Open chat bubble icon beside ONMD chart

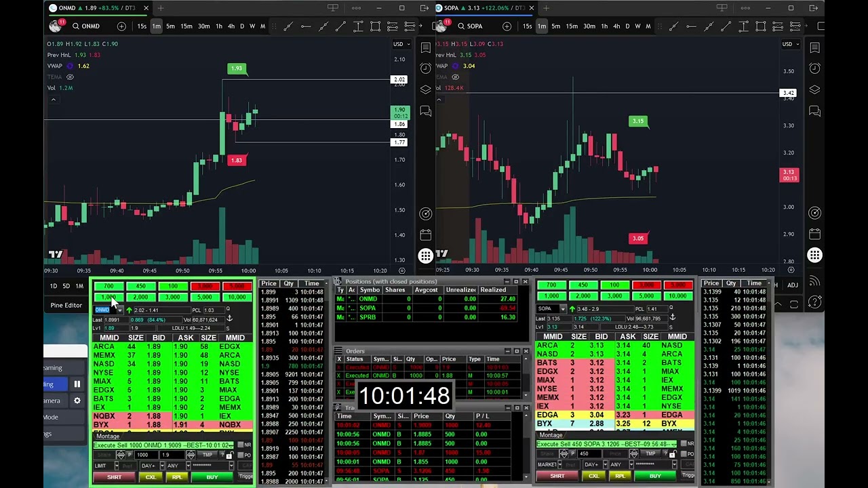(x=426, y=110)
